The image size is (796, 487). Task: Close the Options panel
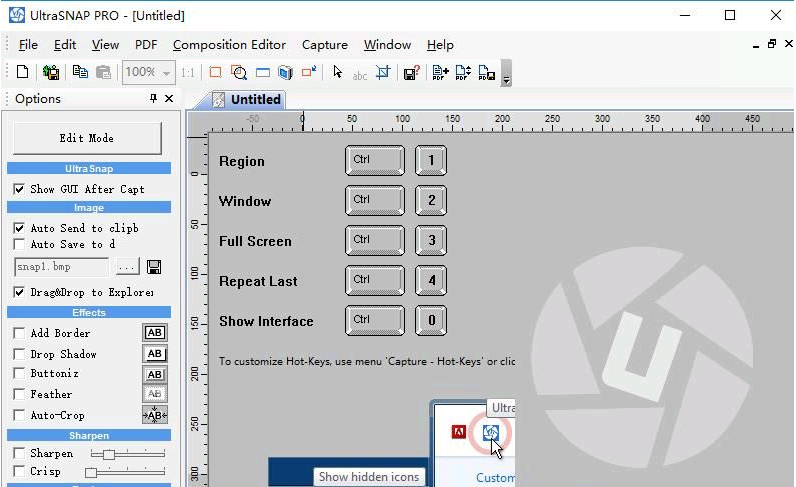point(169,99)
